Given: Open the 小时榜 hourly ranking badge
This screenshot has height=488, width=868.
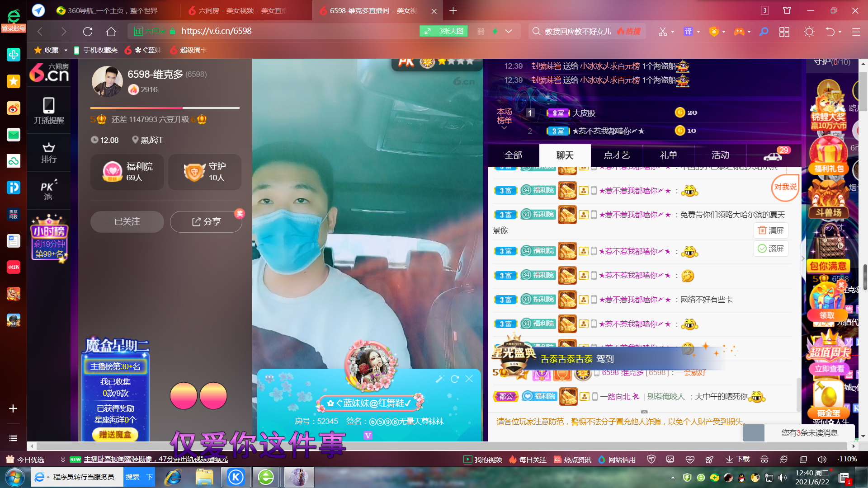Looking at the screenshot, I should [49, 238].
